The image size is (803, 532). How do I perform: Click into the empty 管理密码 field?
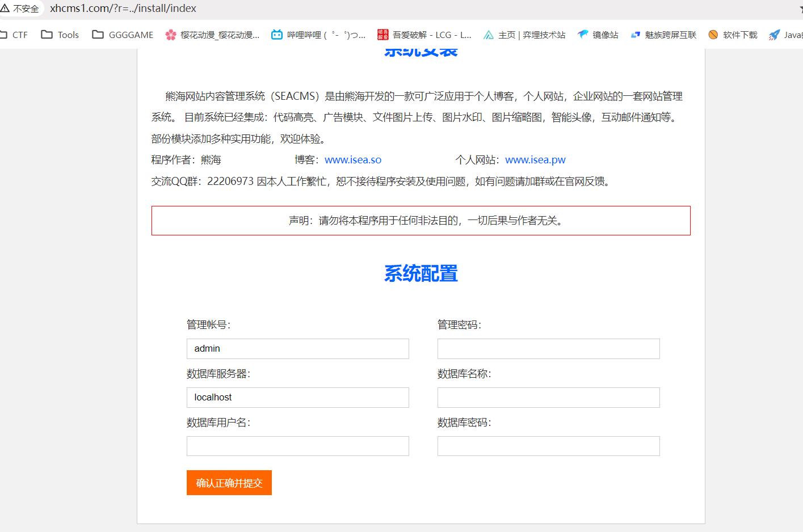coord(549,349)
